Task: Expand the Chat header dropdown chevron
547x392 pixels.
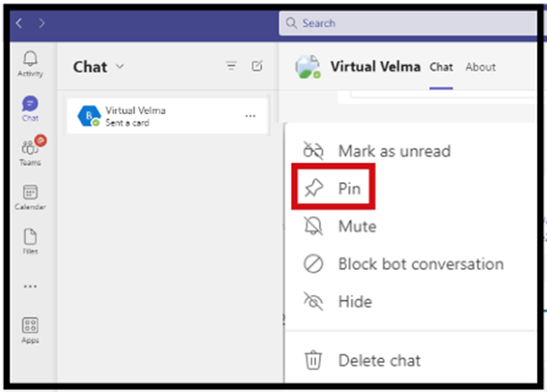Action: [120, 67]
